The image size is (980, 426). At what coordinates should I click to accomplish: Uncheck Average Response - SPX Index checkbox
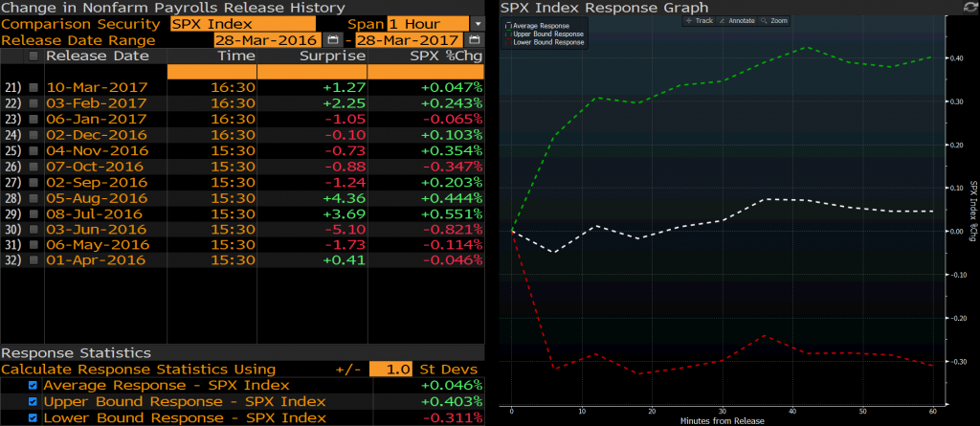coord(33,386)
